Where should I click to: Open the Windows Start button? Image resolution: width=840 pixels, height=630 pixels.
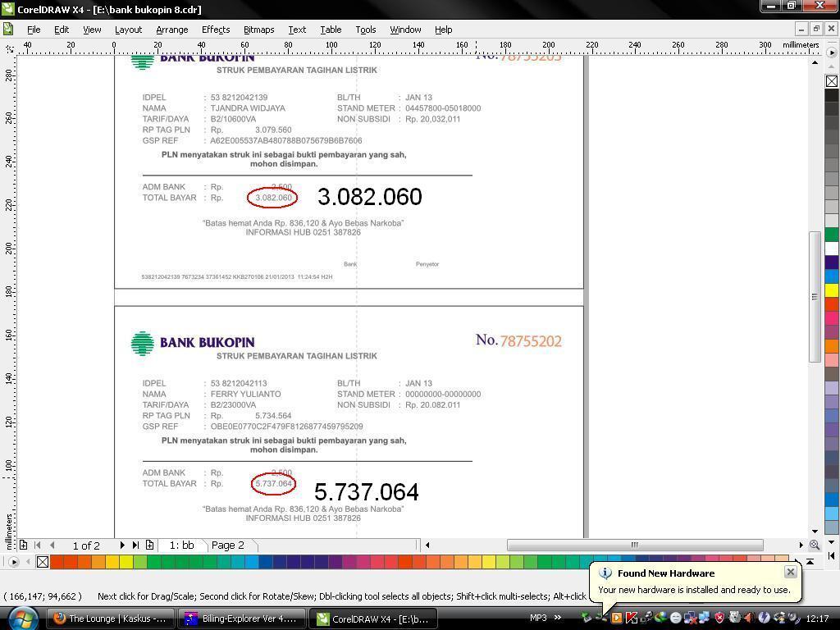[22, 619]
